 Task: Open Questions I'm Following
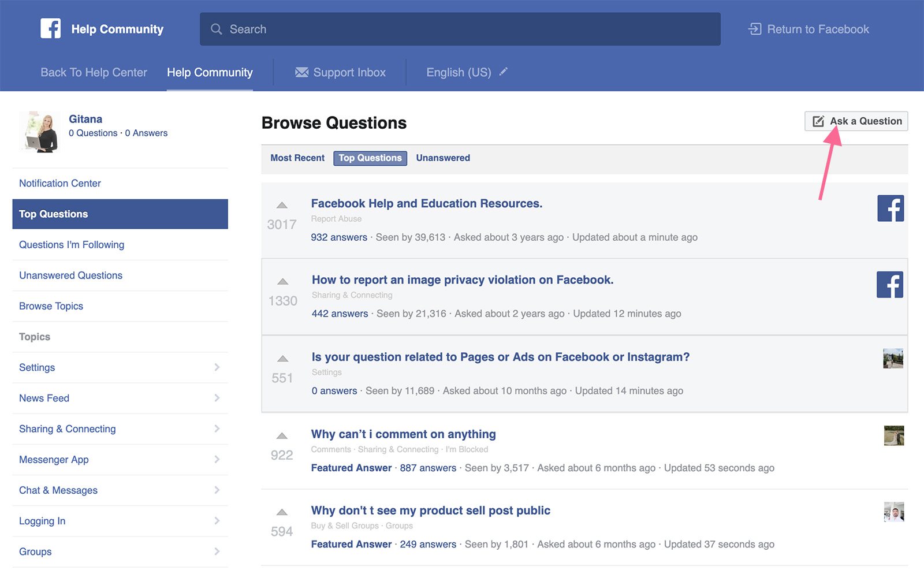(72, 245)
